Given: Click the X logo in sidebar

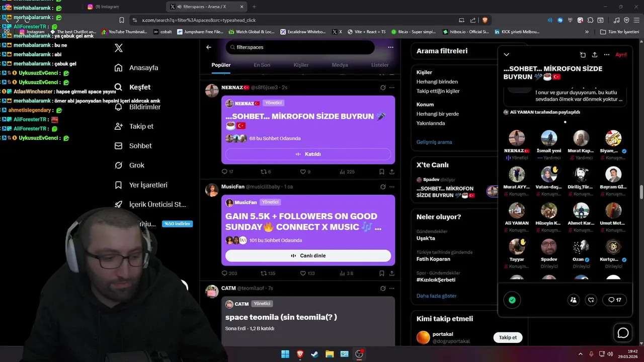Looking at the screenshot, I should click(119, 48).
